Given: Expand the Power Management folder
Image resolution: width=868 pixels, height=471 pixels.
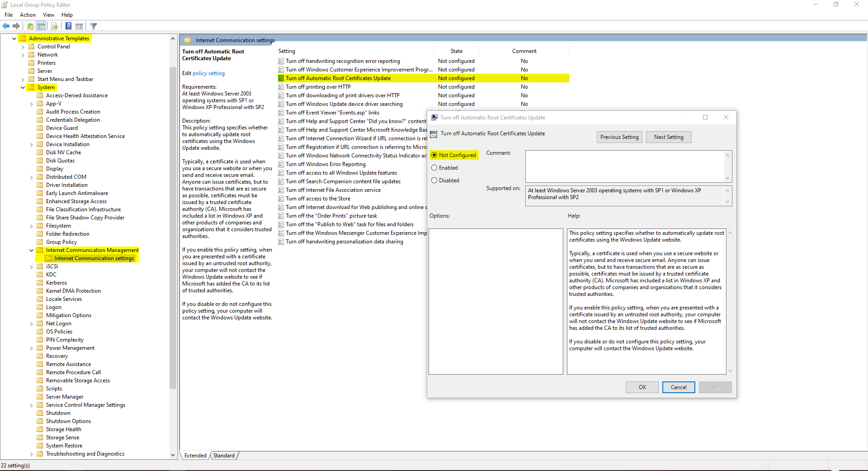Looking at the screenshot, I should tap(31, 348).
